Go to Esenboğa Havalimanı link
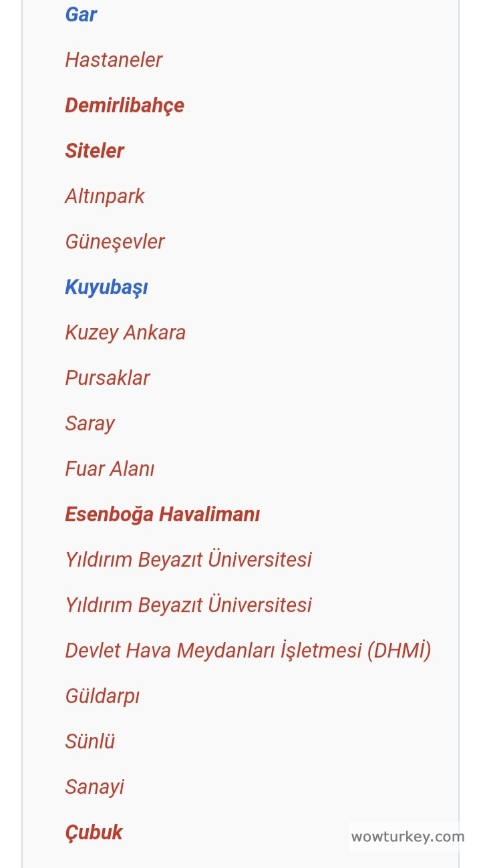Viewport: 481px width, 868px height. point(162,515)
